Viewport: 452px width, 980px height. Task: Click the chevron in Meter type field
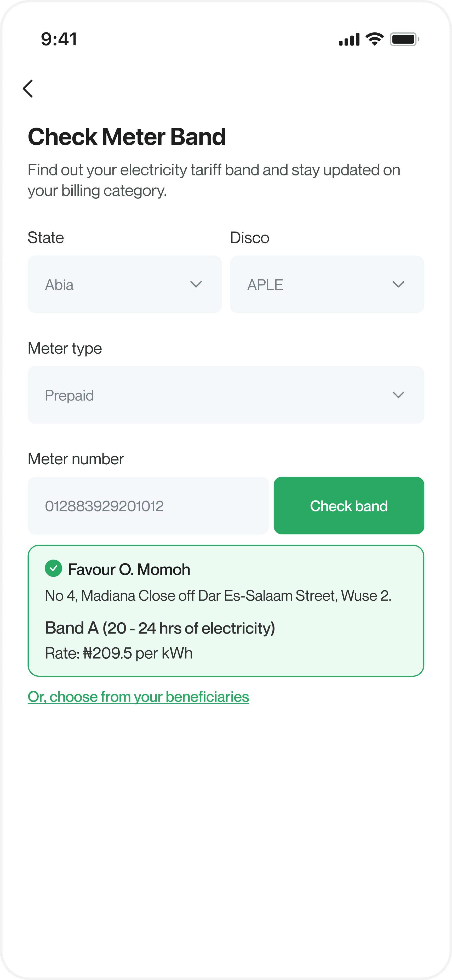coord(398,395)
